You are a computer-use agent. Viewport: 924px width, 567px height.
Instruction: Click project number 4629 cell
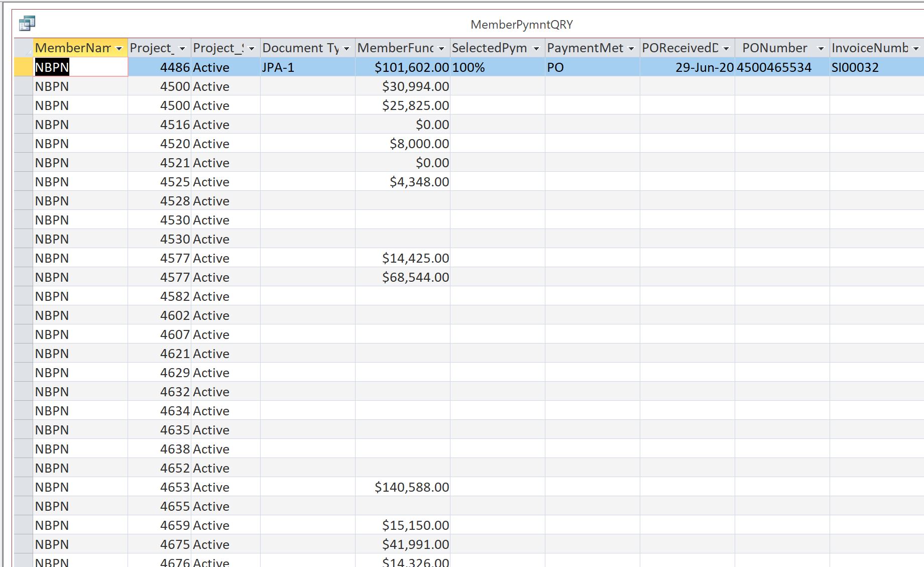click(x=160, y=373)
